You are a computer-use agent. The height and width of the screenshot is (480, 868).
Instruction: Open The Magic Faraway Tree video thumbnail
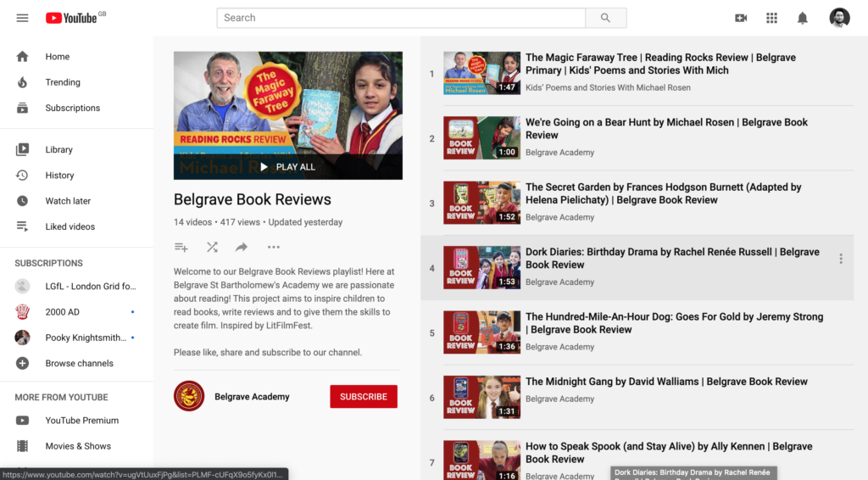click(481, 73)
